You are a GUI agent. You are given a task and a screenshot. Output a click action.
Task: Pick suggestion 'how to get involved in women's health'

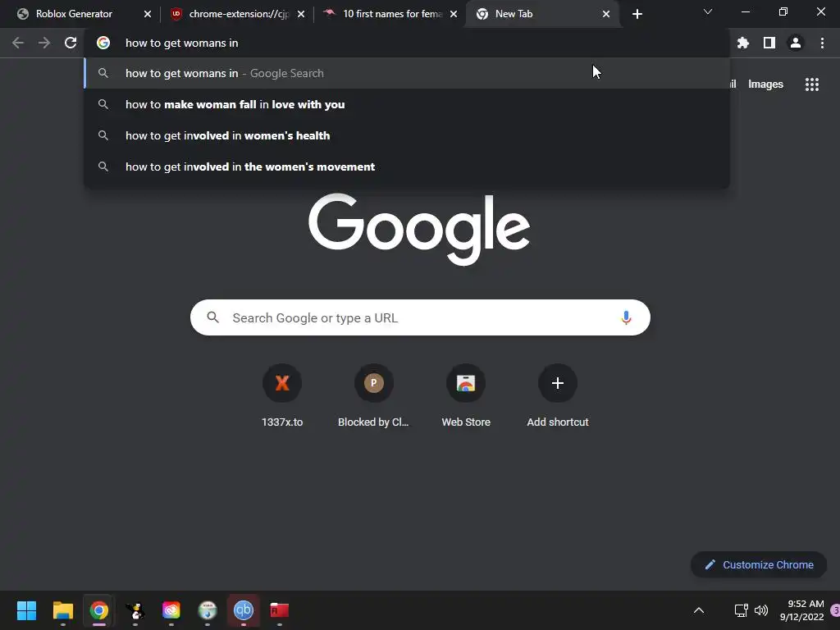coord(407,135)
